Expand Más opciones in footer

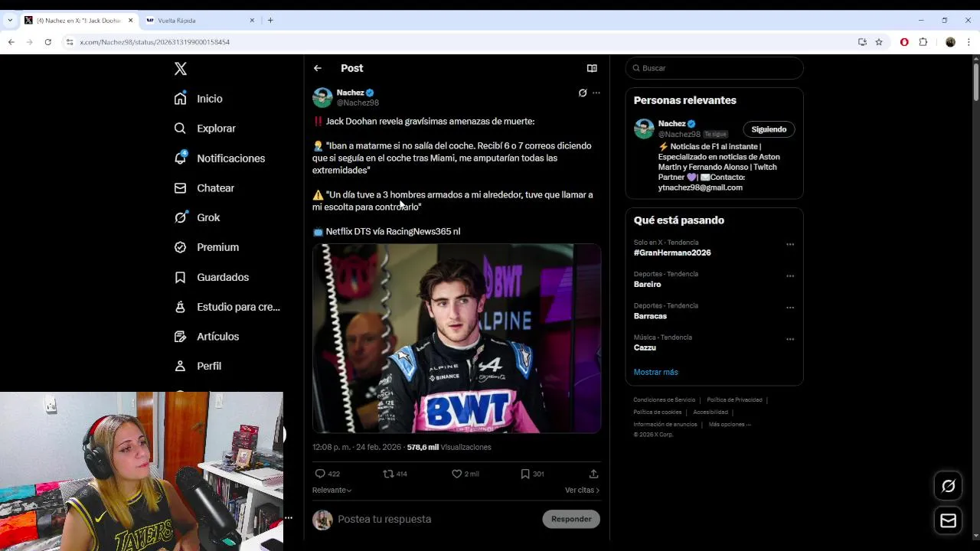[730, 424]
